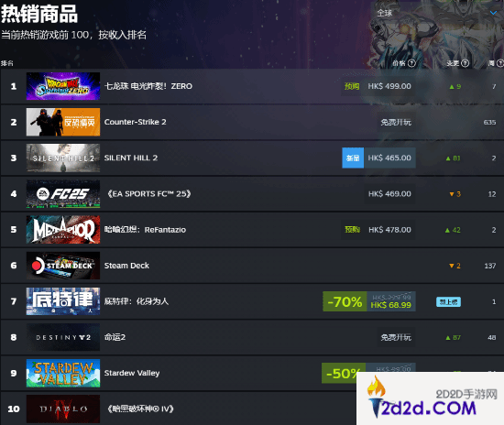Click the -70% discount badge
The image size is (504, 425).
click(345, 301)
